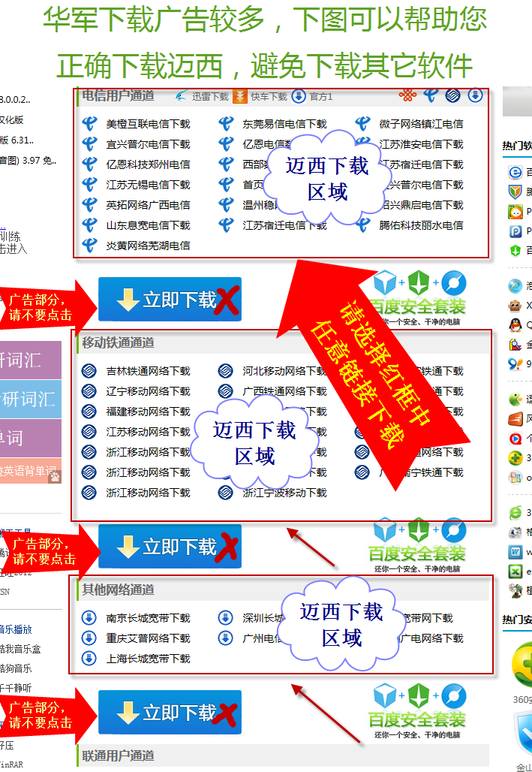Click the Tencent PC Manager shield icon

(x=515, y=191)
